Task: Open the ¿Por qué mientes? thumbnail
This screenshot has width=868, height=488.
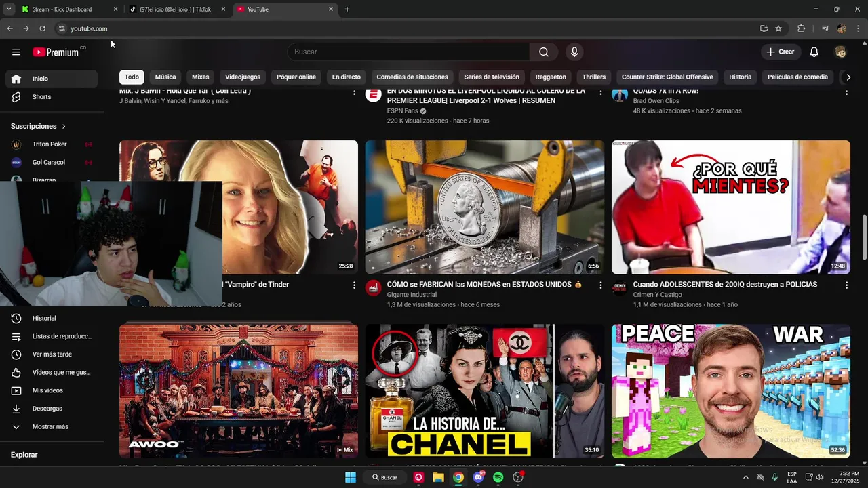Action: 731,207
